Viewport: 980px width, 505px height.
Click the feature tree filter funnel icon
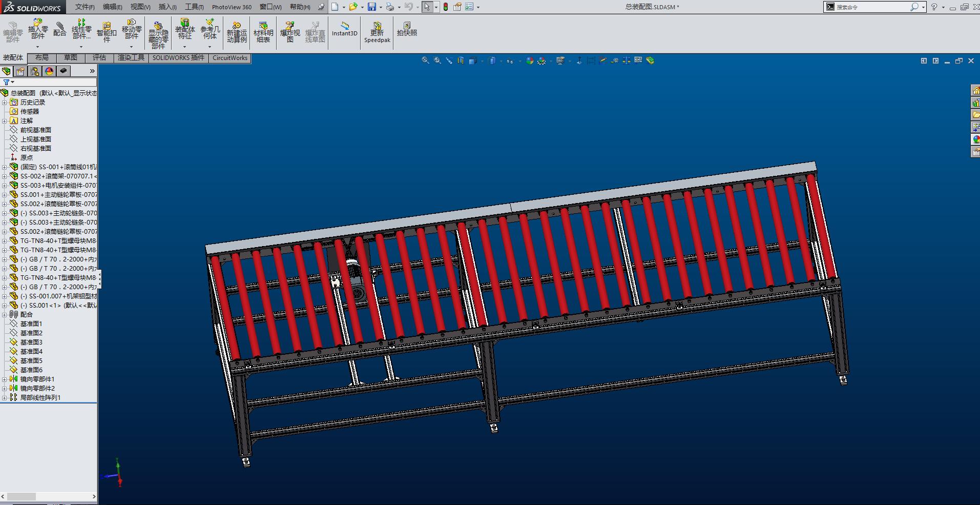(6, 82)
